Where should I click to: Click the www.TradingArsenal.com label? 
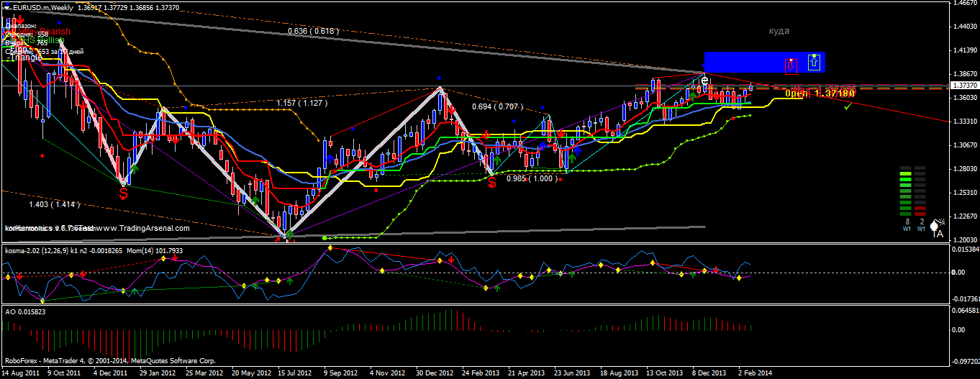[x=142, y=228]
